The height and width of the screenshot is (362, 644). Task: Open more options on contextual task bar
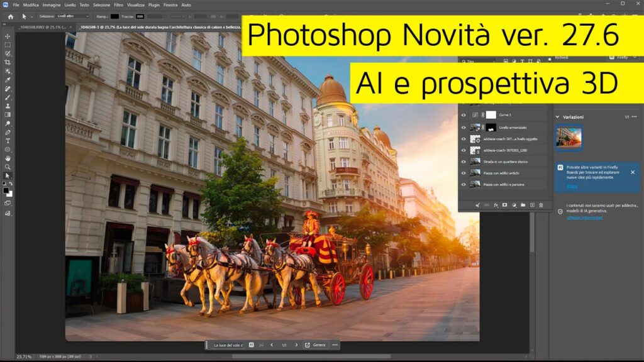335,345
